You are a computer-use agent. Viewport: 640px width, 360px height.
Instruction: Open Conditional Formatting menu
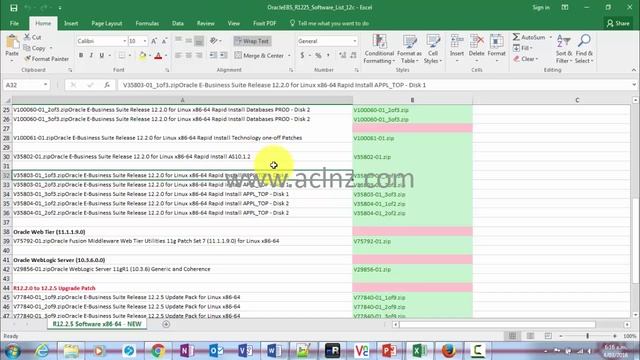coord(379,49)
